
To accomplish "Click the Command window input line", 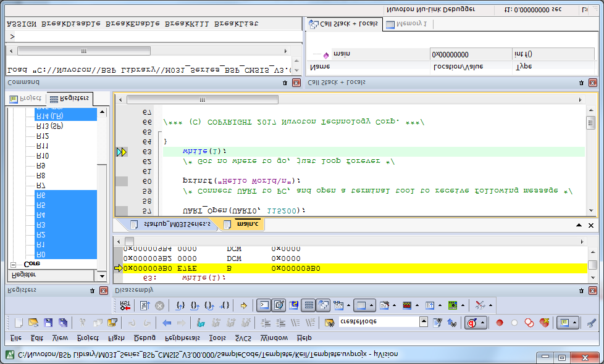I will tap(148, 37).
